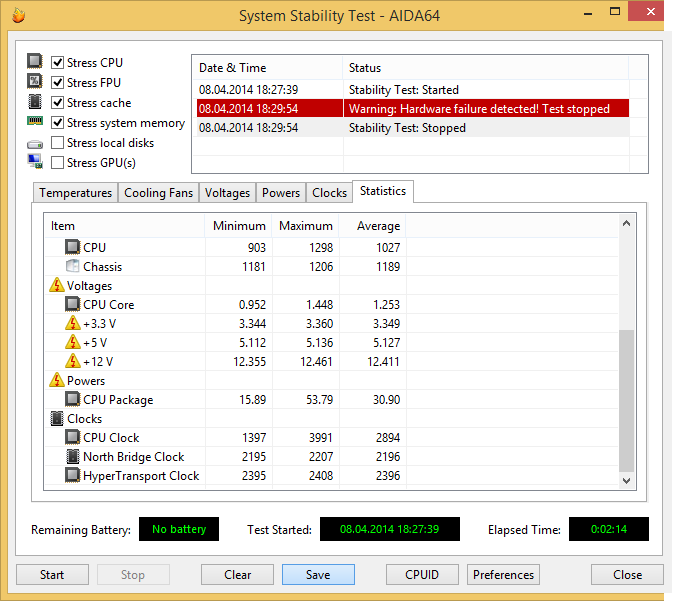This screenshot has height=601, width=680.
Task: Click the +12 V lightning icon
Action: 72,361
